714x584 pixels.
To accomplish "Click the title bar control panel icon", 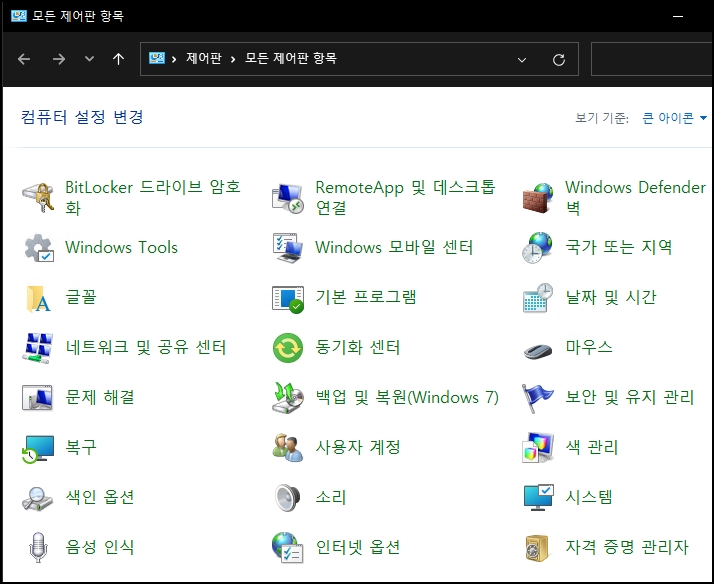I will pyautogui.click(x=19, y=16).
